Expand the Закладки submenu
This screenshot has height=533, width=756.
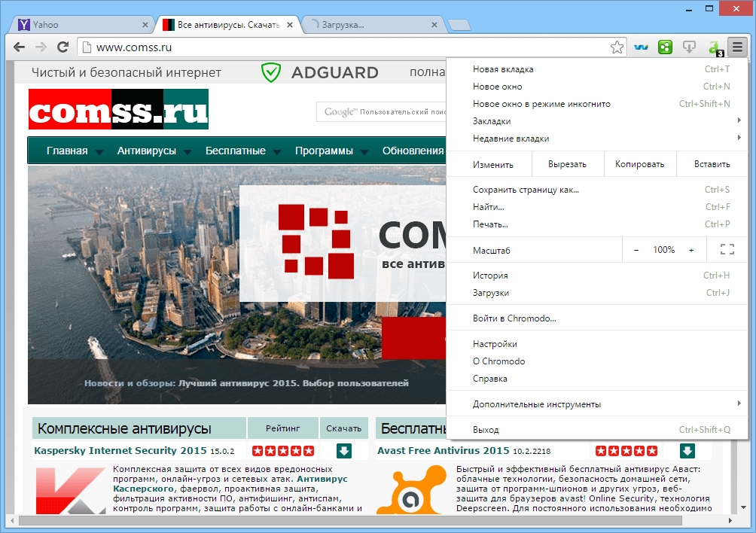[x=598, y=121]
